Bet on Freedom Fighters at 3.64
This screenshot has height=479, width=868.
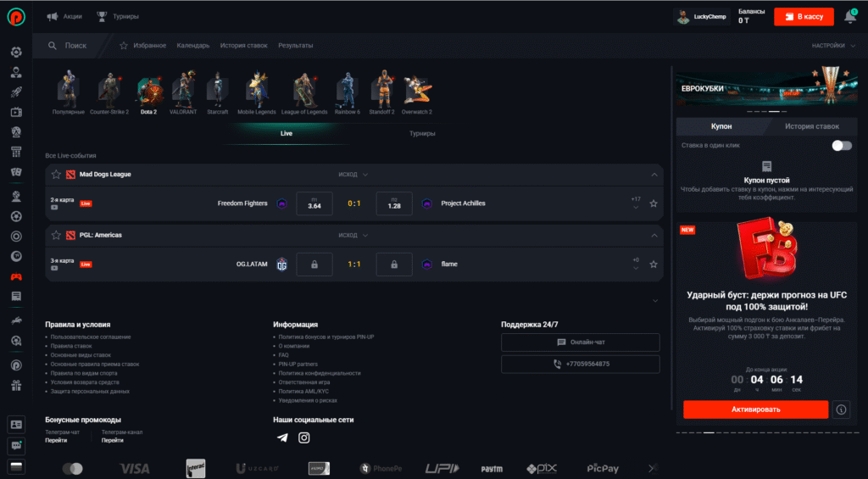pyautogui.click(x=314, y=203)
